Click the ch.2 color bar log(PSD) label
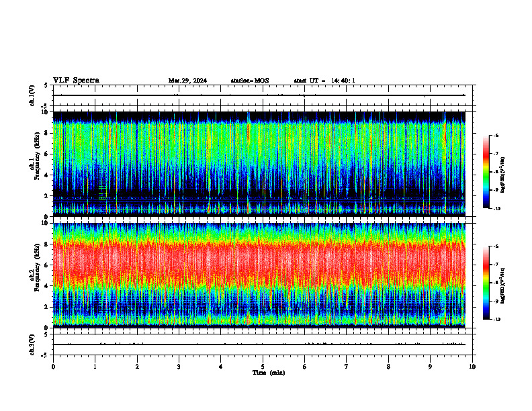 point(503,285)
